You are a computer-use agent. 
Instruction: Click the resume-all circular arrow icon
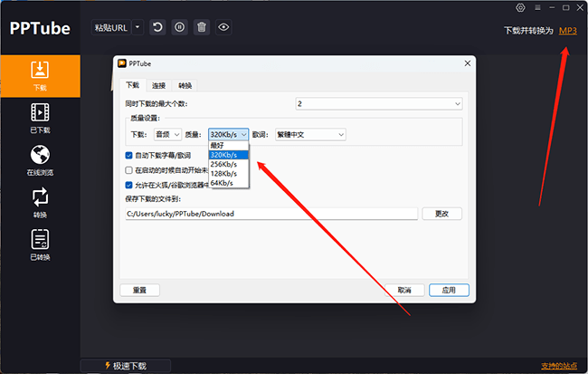pos(158,27)
